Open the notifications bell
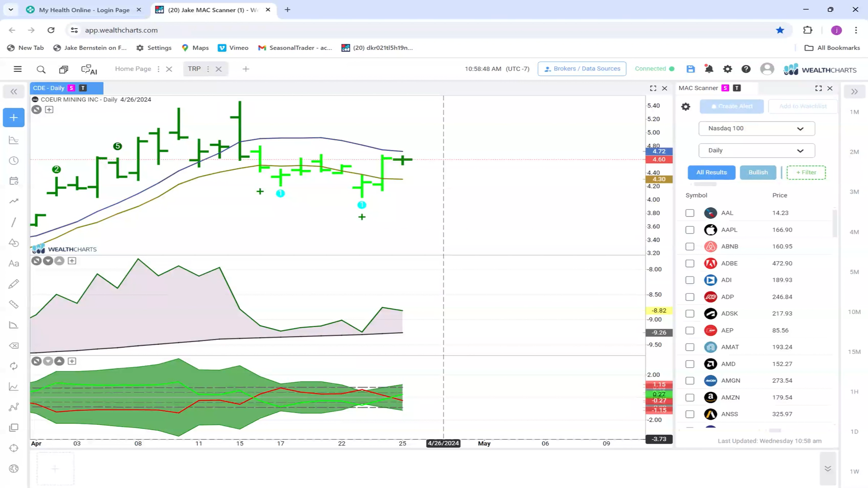The width and height of the screenshot is (868, 488). coord(709,69)
